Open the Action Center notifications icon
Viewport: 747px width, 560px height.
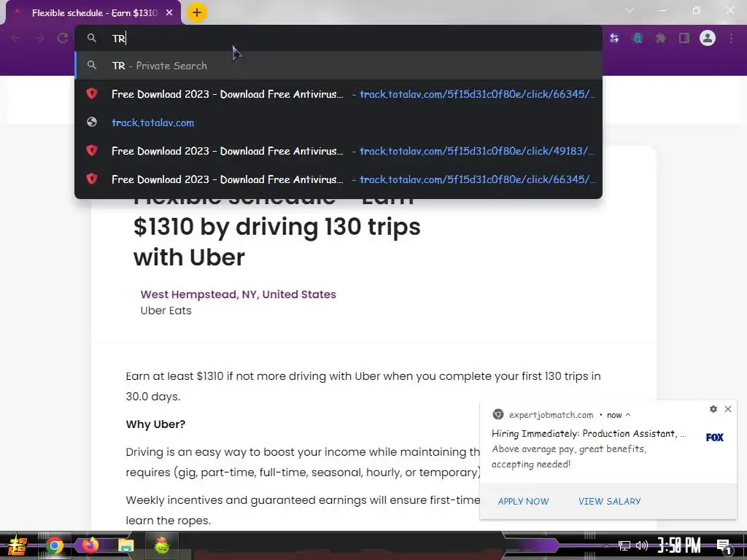(724, 547)
